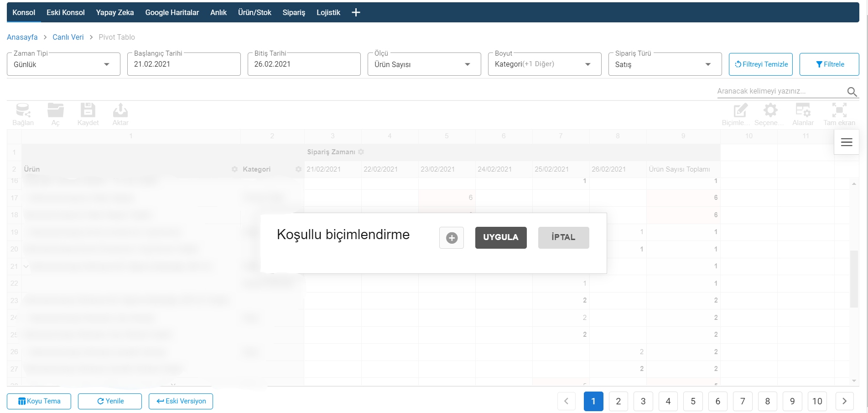
Task: Go to page 4
Action: point(668,402)
